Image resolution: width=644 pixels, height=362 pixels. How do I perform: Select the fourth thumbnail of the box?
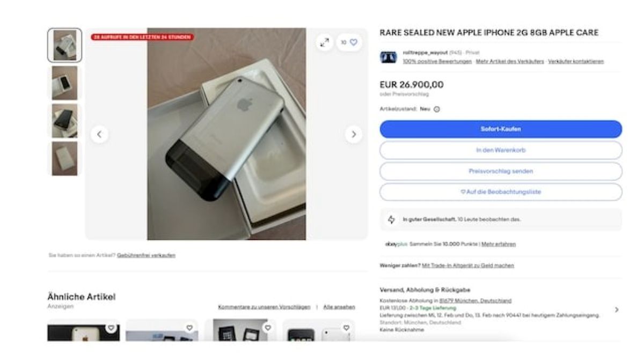[64, 159]
